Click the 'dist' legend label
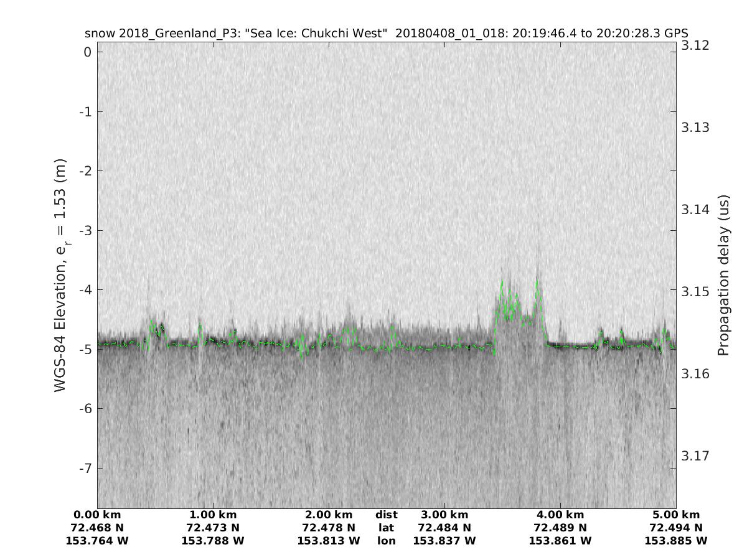 (387, 515)
